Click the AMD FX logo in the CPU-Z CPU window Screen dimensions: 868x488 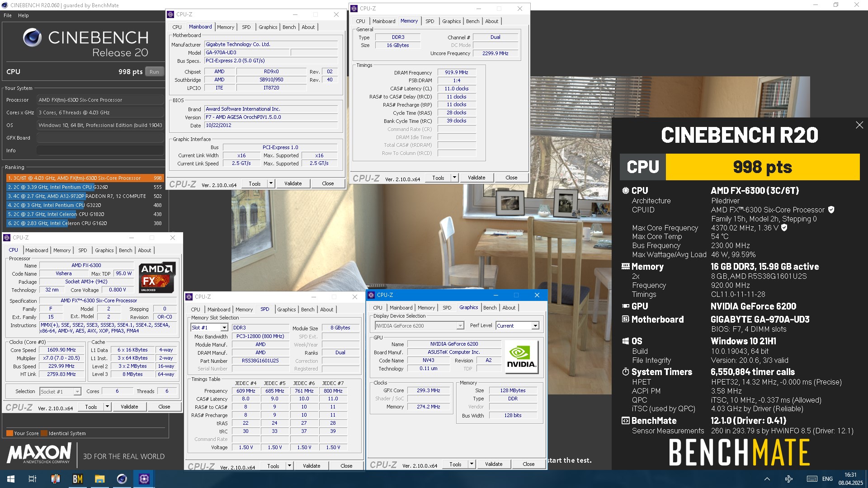tap(157, 277)
